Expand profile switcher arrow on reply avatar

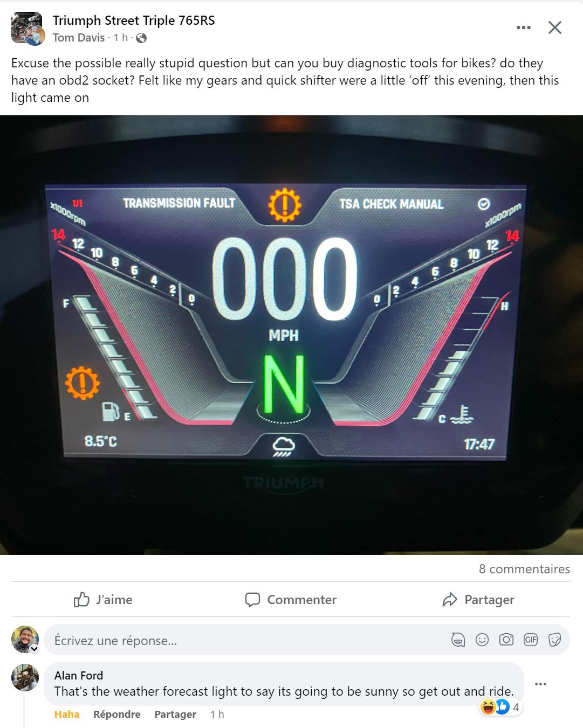pyautogui.click(x=35, y=649)
